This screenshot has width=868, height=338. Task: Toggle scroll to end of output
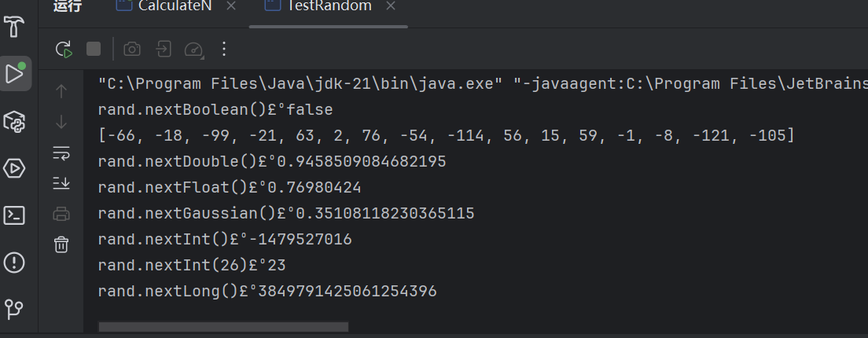coord(61,182)
